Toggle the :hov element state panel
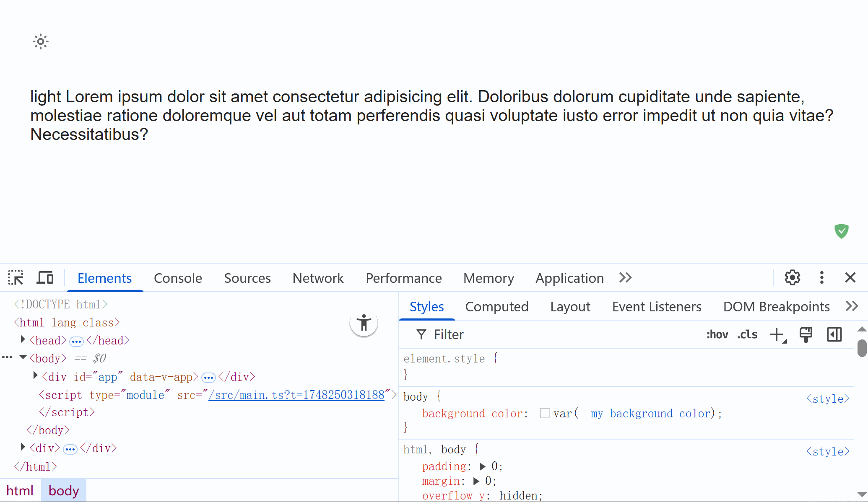868x502 pixels. [x=717, y=334]
